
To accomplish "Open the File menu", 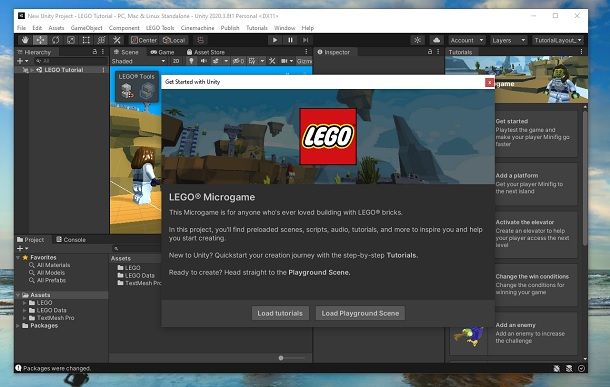I will tap(21, 28).
